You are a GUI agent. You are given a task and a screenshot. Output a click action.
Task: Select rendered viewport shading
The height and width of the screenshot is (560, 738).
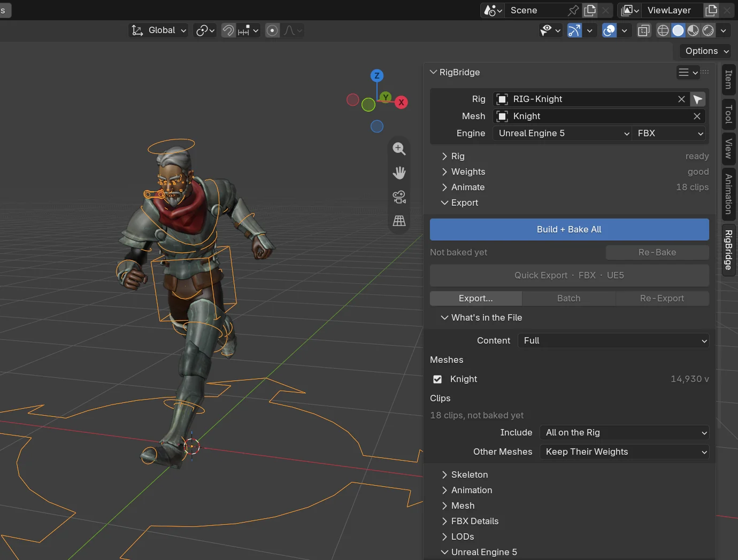coord(708,30)
